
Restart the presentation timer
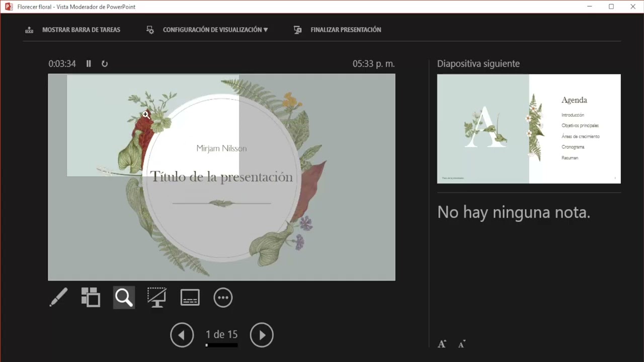[105, 64]
